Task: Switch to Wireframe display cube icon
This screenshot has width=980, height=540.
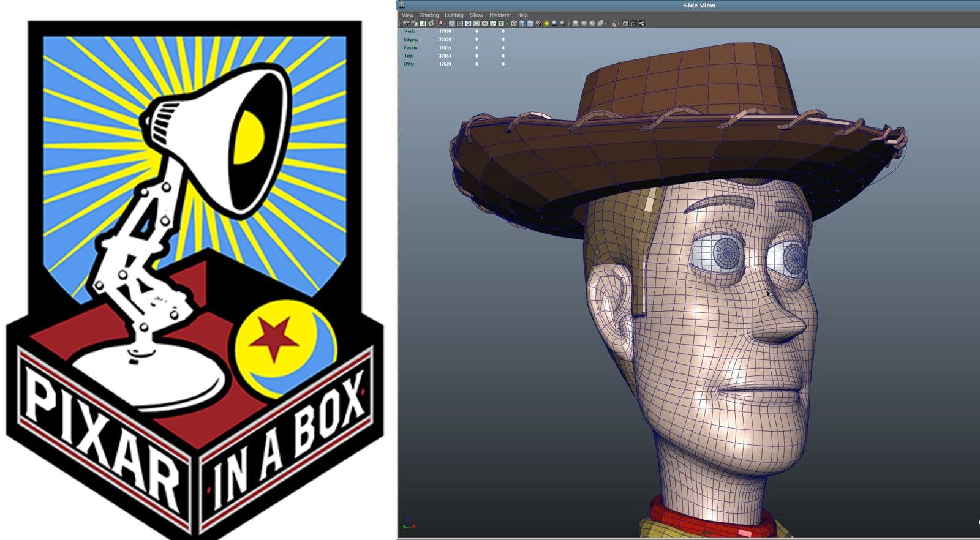Action: [514, 23]
